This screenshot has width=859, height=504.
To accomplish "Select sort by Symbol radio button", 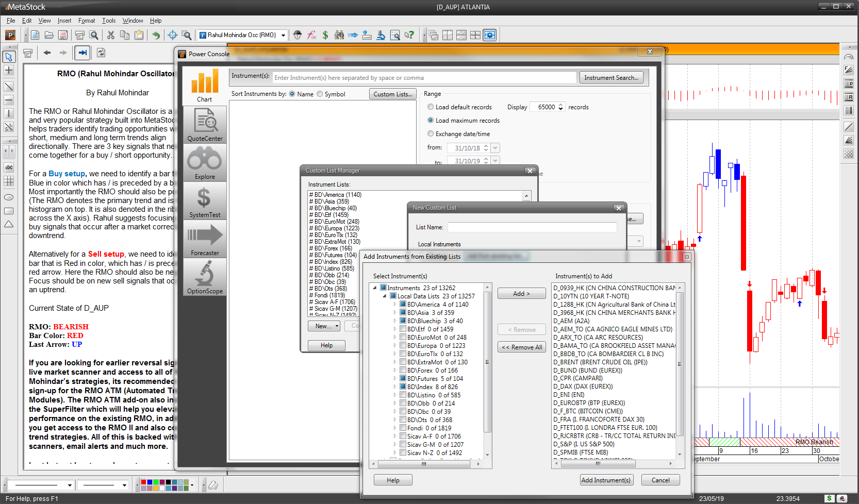I will [320, 94].
